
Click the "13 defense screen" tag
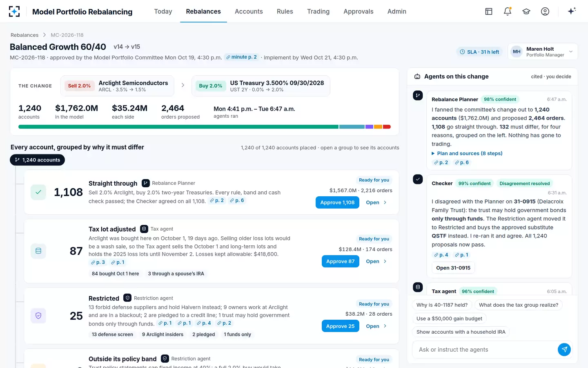click(112, 334)
